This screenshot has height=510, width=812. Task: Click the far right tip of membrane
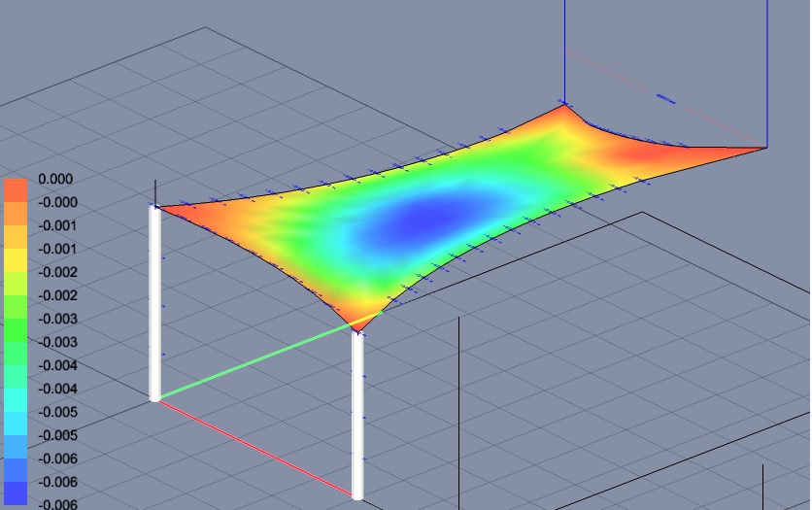[764, 148]
